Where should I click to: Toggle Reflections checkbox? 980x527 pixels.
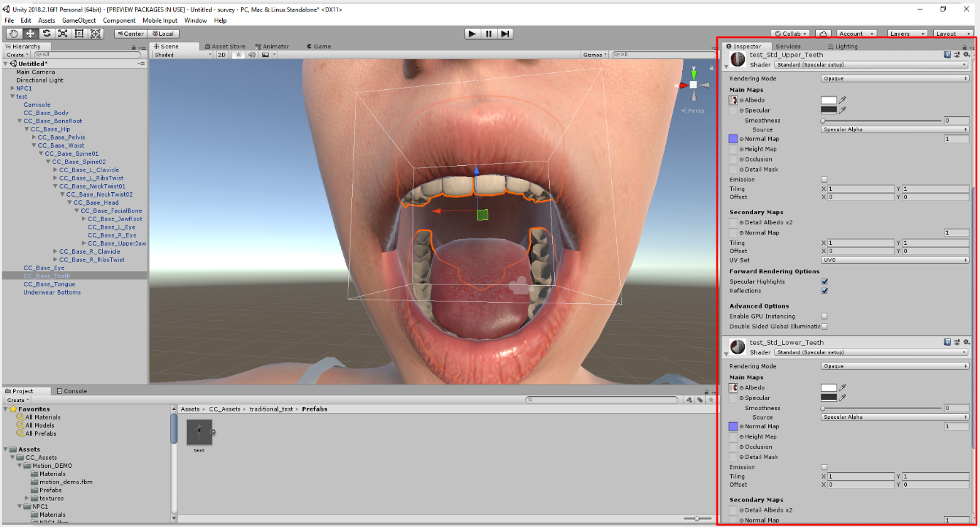(x=824, y=291)
